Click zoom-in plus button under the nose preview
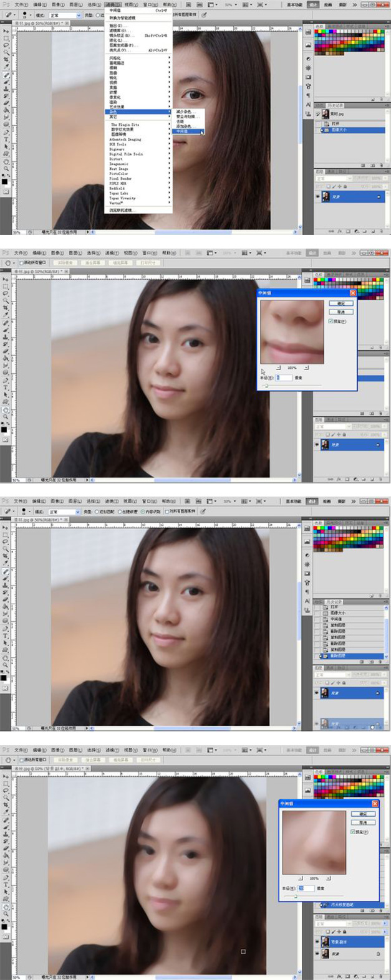This screenshot has width=391, height=980. [x=329, y=878]
